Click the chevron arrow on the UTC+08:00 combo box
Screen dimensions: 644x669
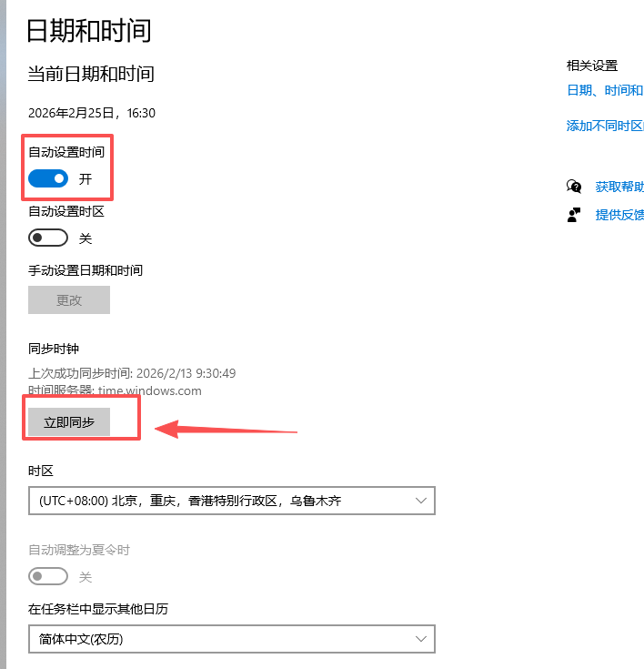tap(420, 501)
